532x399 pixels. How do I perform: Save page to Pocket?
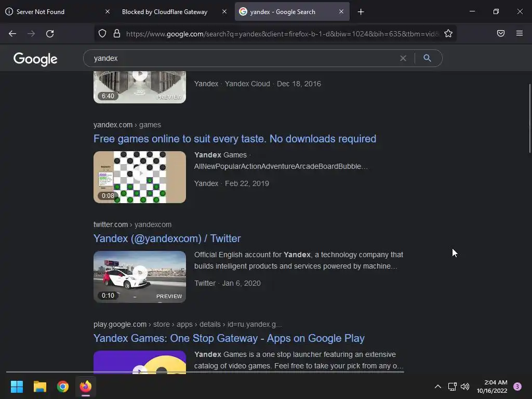500,33
